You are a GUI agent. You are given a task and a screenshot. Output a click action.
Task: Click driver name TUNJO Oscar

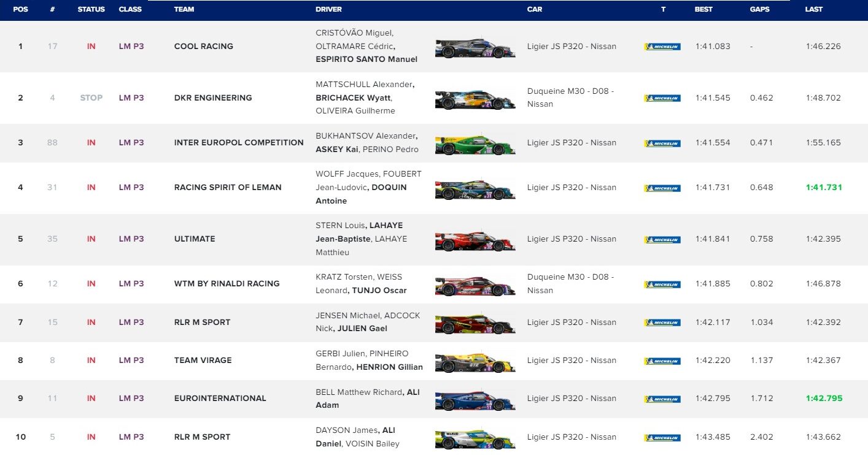[x=379, y=291]
